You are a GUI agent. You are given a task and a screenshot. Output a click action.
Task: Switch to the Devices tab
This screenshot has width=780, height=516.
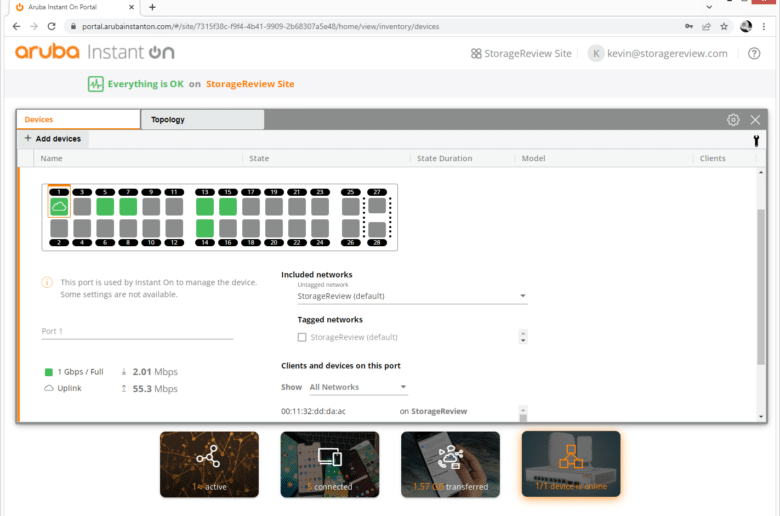click(x=78, y=119)
